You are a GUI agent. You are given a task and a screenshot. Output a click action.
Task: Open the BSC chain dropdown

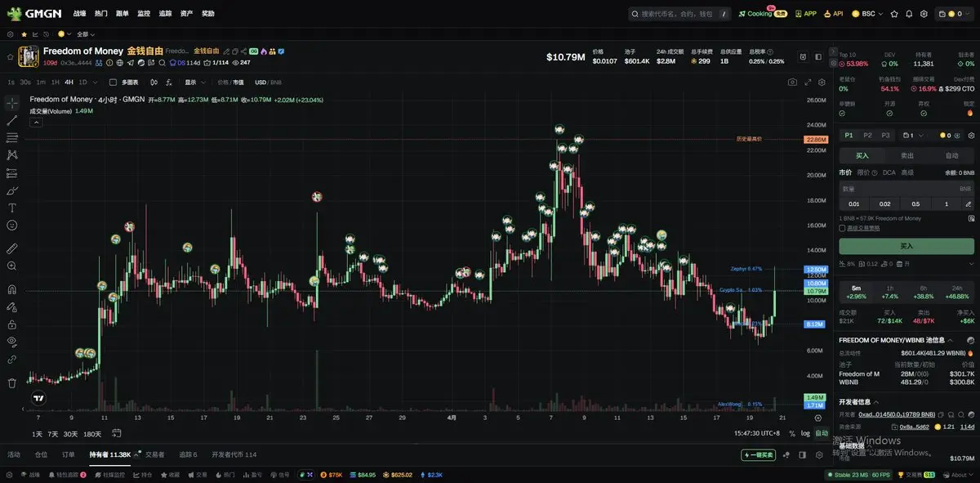pyautogui.click(x=867, y=14)
